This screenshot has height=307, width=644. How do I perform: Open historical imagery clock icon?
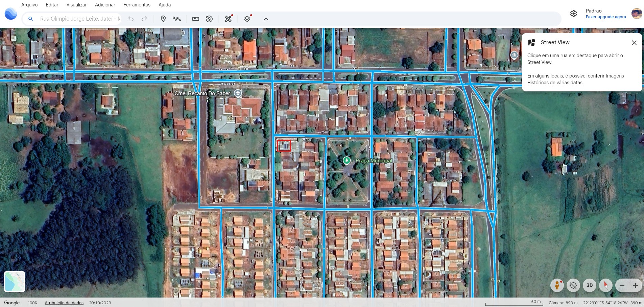(209, 19)
